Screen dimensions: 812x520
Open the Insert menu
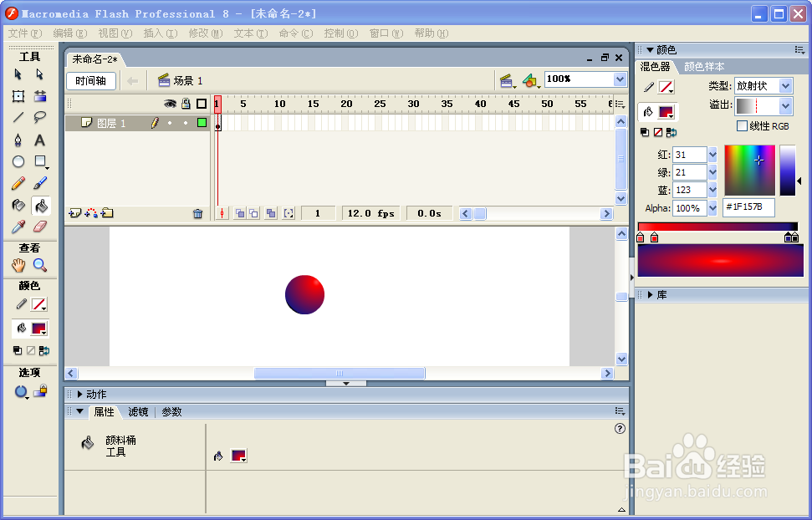click(x=160, y=33)
